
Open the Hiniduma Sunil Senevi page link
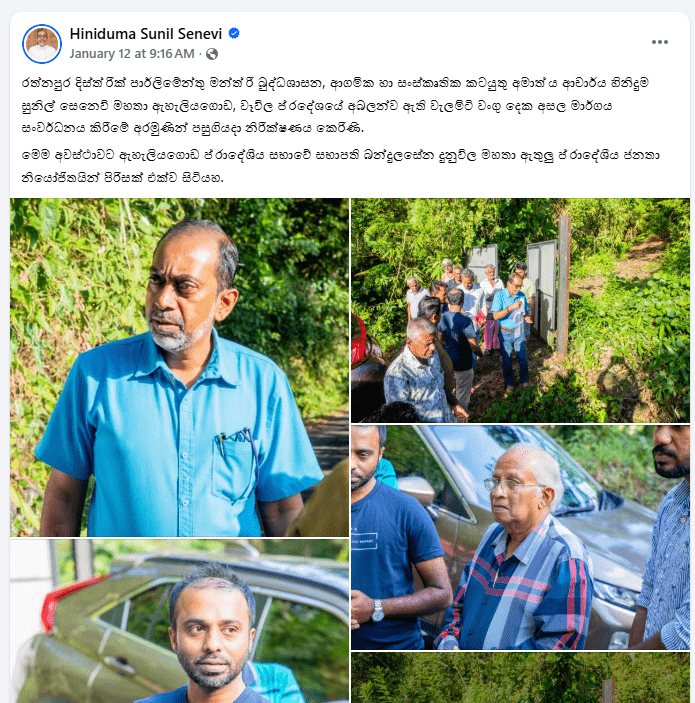146,34
